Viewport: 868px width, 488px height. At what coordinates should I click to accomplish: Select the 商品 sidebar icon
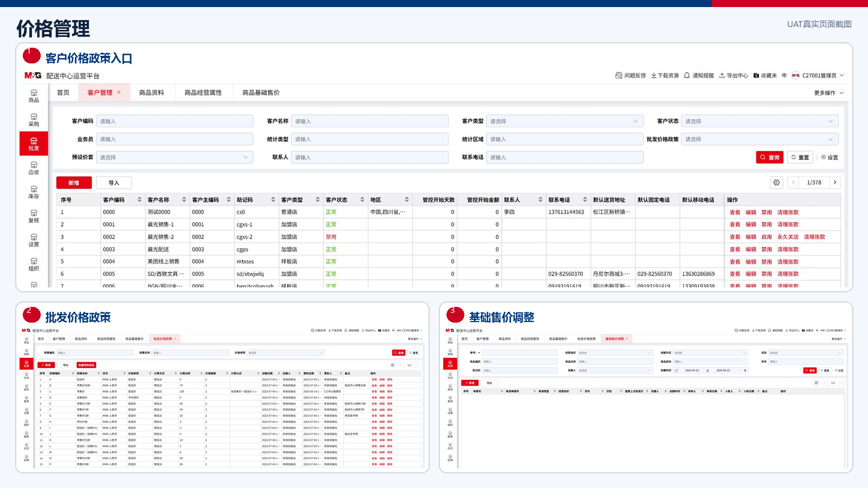[34, 96]
